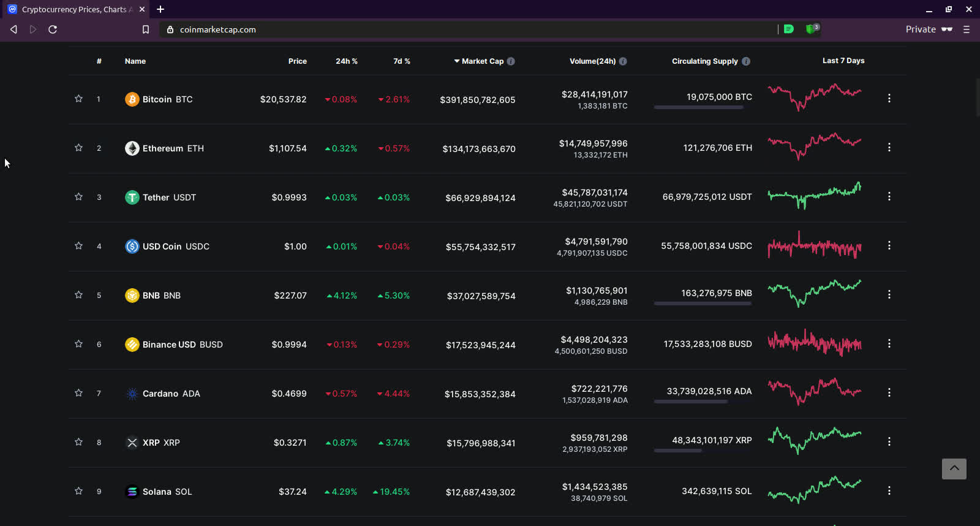Toggle watchlist star for USD Coin
980x526 pixels.
tap(78, 246)
